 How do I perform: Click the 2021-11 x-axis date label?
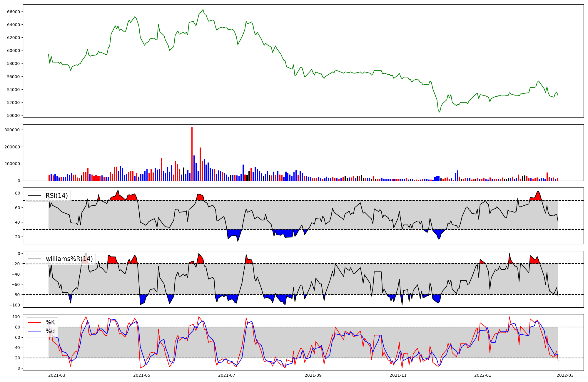pos(398,375)
